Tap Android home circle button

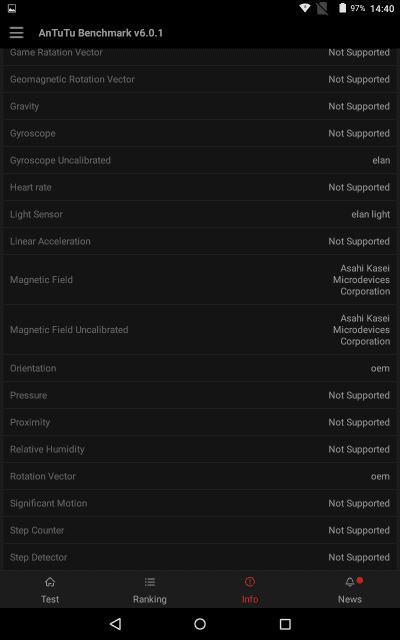click(x=200, y=624)
